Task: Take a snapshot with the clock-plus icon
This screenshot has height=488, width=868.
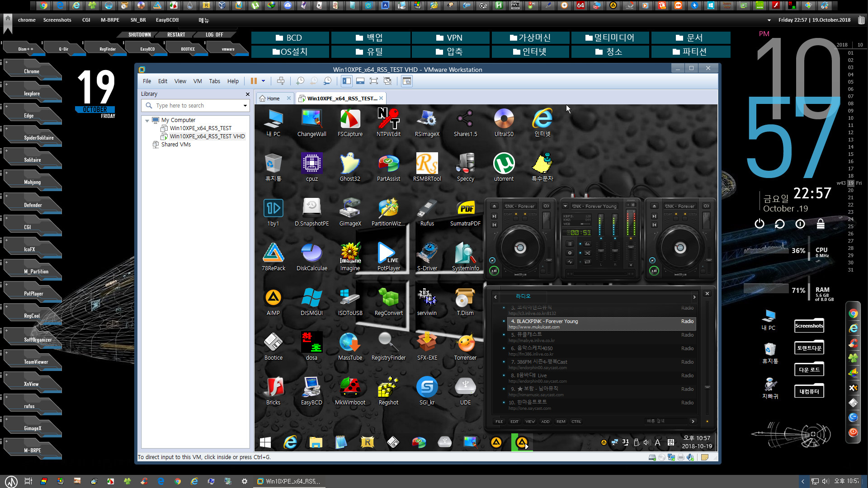Action: point(300,81)
